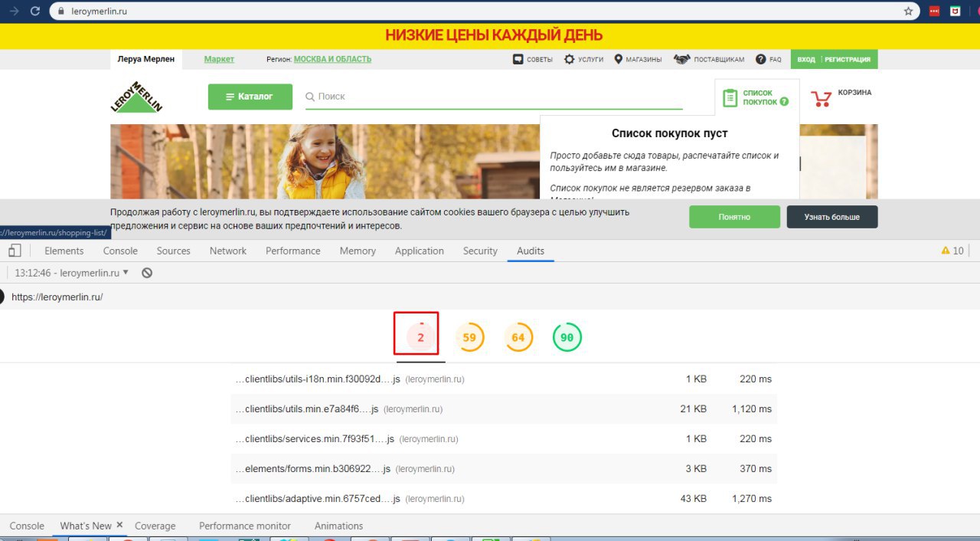Switch to the Memory tab
Screen dimensions: 980x541
[x=358, y=251]
